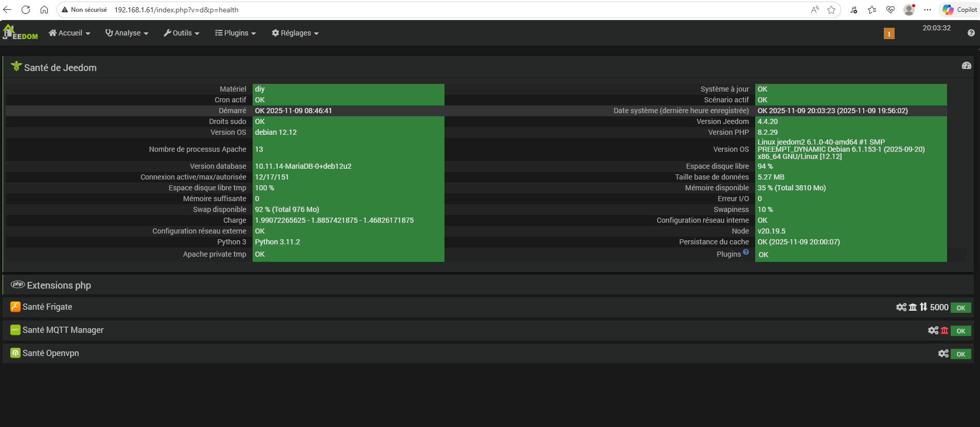Click the Charge load average values
The width and height of the screenshot is (980, 427).
334,220
